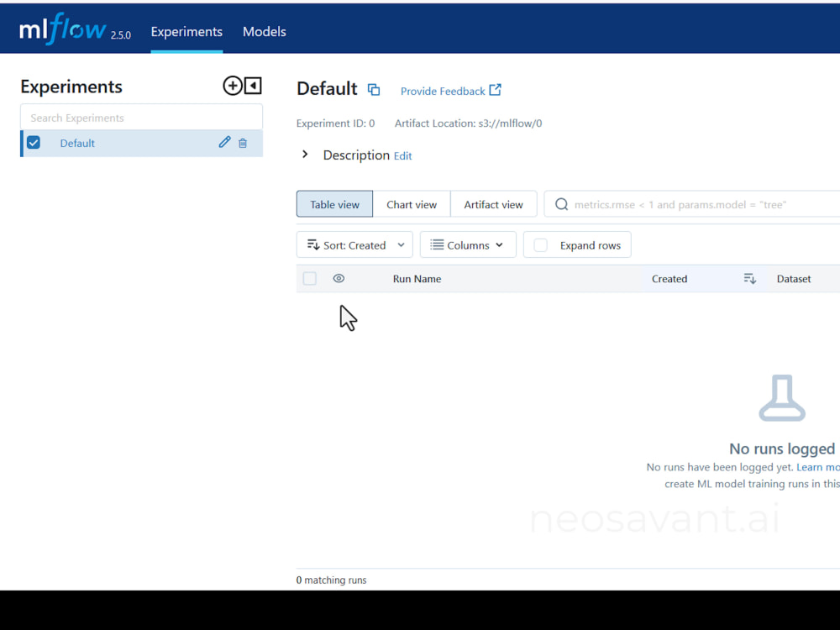
Task: Focus the runs search filter field
Action: click(x=692, y=204)
